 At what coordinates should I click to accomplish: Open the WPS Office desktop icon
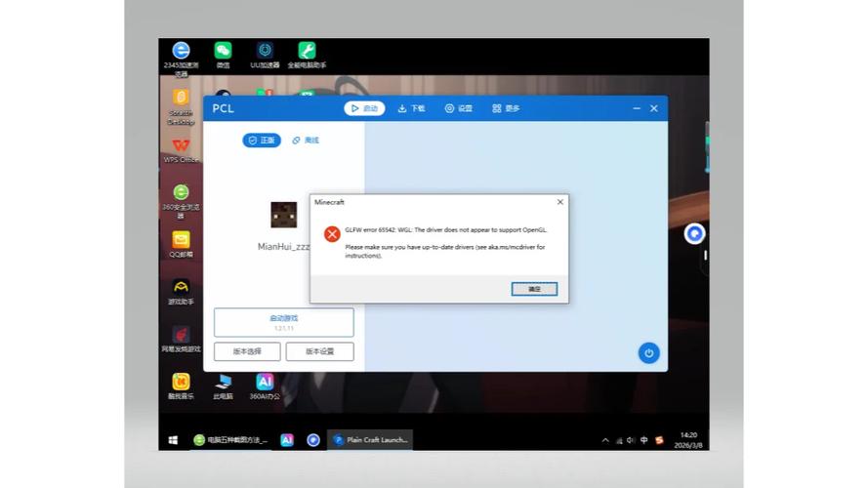[x=181, y=150]
